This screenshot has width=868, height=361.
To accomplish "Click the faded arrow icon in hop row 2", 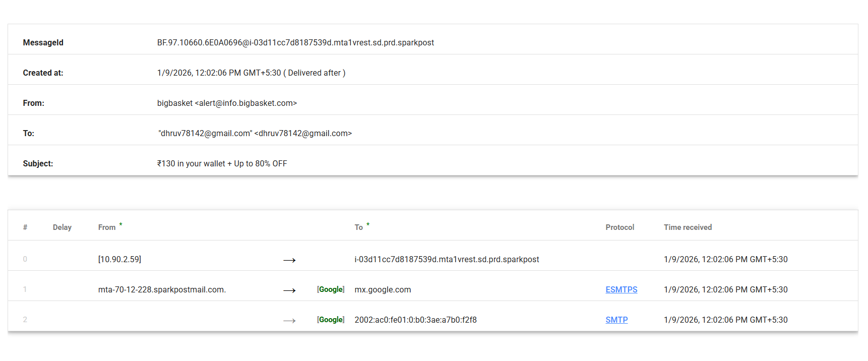I will [x=289, y=321].
